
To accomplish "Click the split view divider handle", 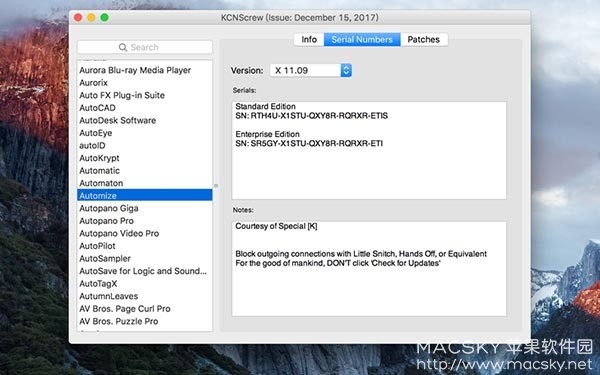I will [216, 186].
